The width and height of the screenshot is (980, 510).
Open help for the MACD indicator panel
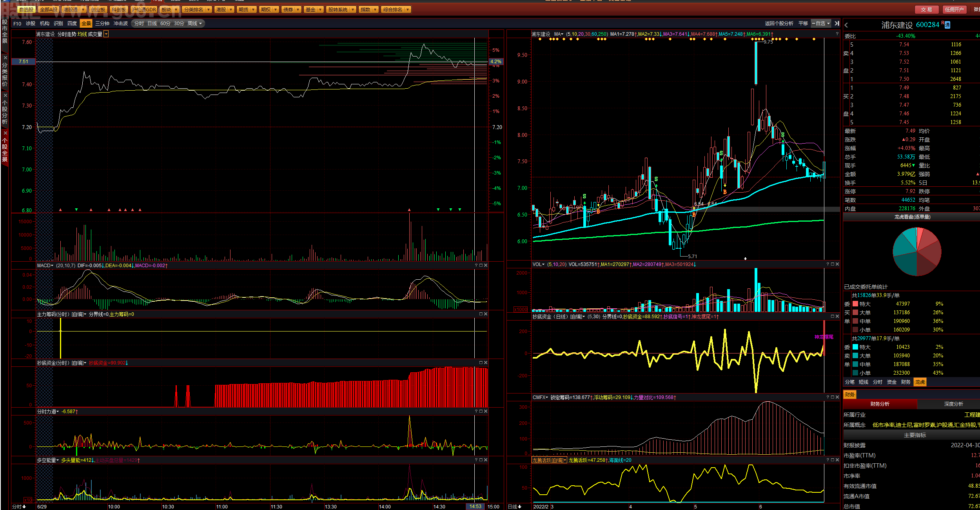(x=476, y=266)
